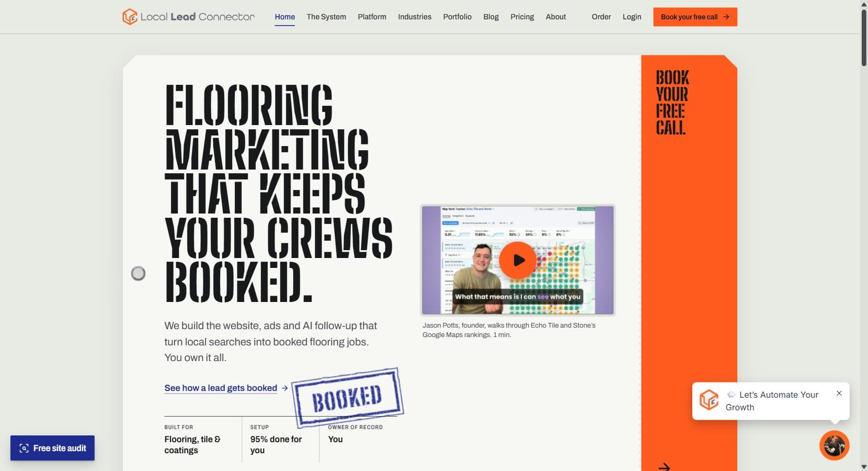The height and width of the screenshot is (471, 868).
Task: Open the Industries menu item
Action: pos(415,17)
